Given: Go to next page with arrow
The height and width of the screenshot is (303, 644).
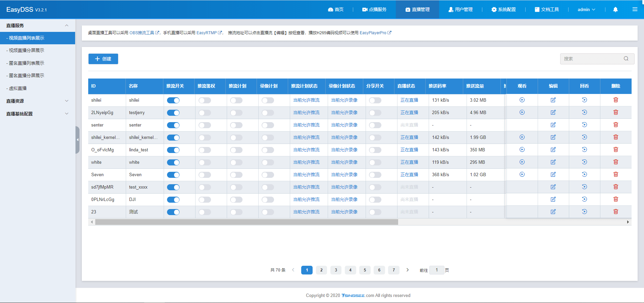Looking at the screenshot, I should point(408,270).
